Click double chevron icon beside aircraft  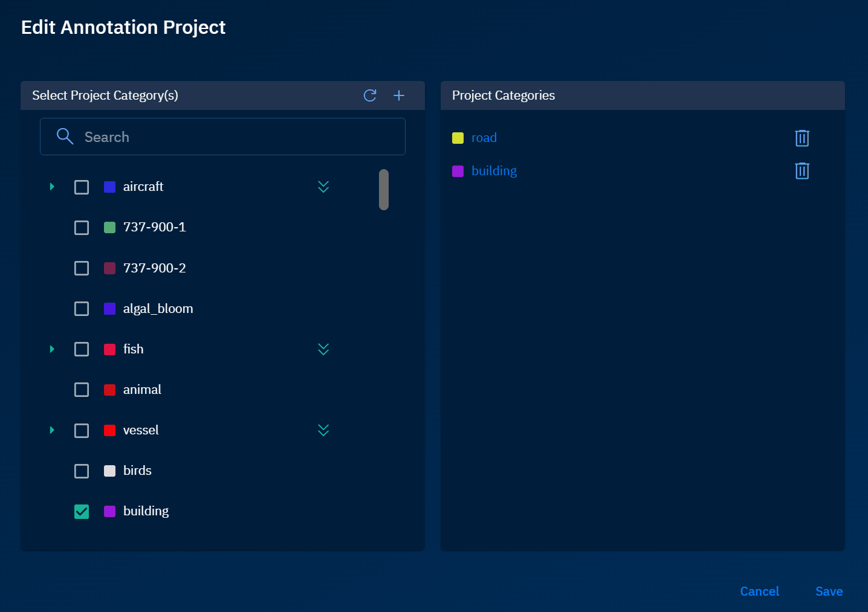[323, 187]
